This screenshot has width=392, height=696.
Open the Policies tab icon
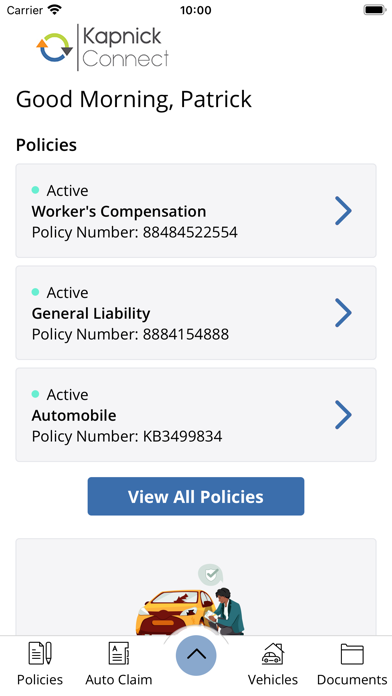click(x=40, y=653)
